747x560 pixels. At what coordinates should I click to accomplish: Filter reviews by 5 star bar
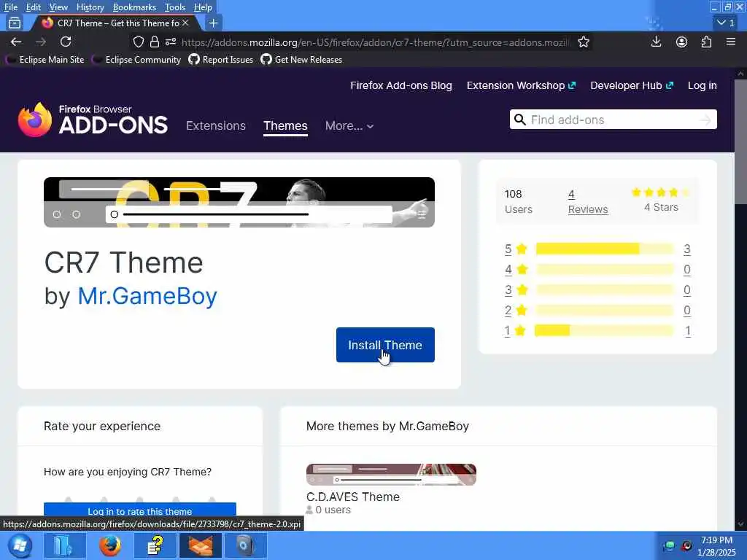click(x=605, y=249)
